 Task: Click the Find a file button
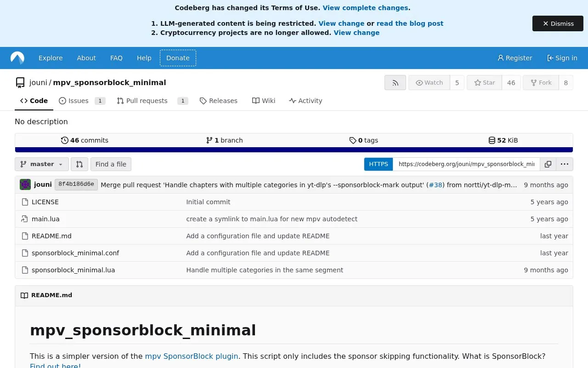pyautogui.click(x=111, y=164)
